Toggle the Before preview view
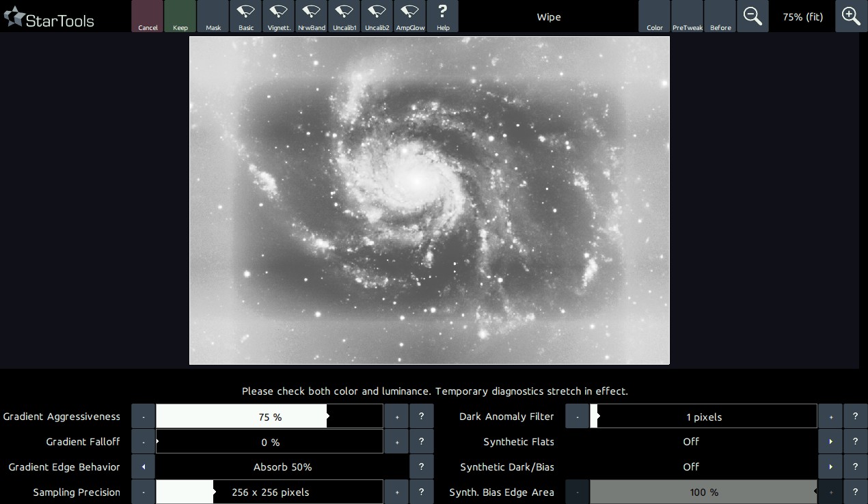This screenshot has width=868, height=504. pyautogui.click(x=720, y=16)
